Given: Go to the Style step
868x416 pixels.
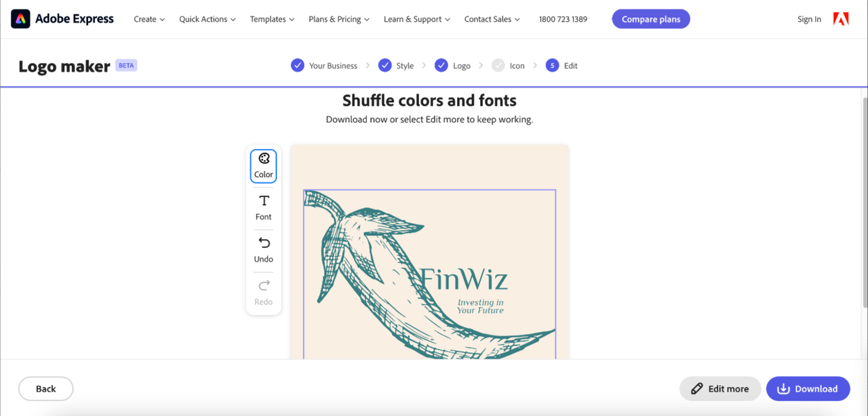Looking at the screenshot, I should (405, 66).
